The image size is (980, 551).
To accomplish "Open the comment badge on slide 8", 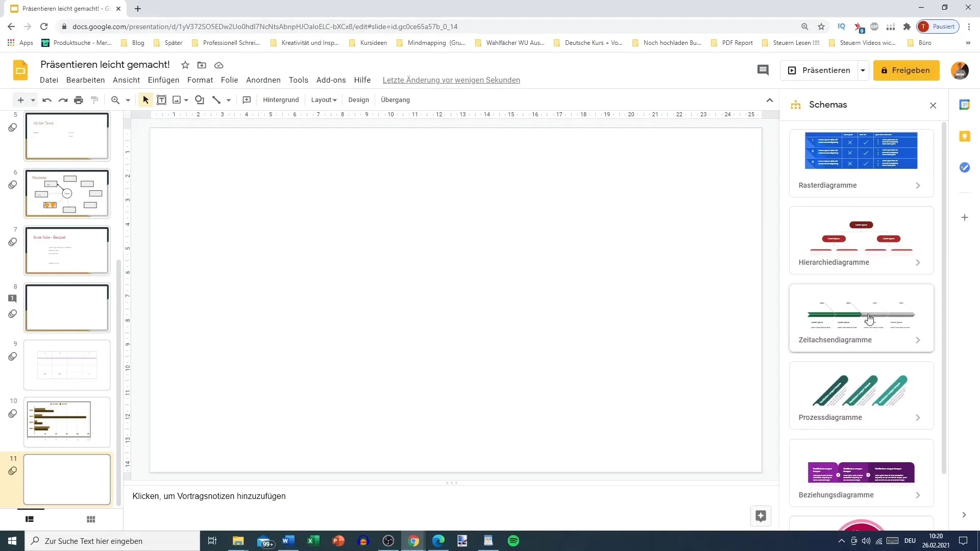I will 13,298.
